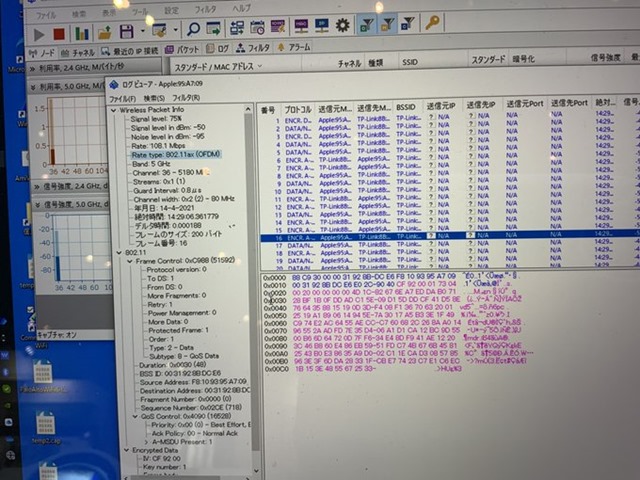
Task: Sort by the 送信元IP column header
Action: (441, 107)
